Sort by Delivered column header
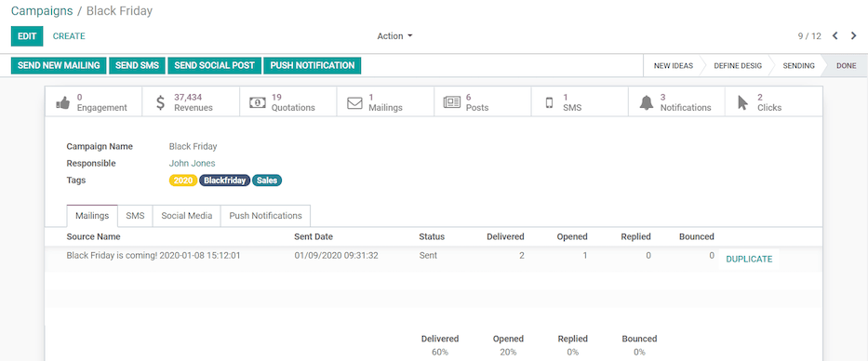 [505, 236]
